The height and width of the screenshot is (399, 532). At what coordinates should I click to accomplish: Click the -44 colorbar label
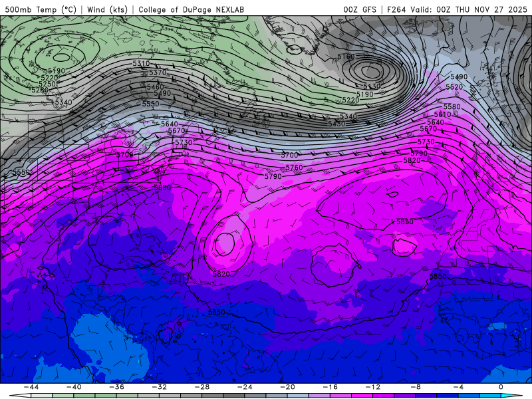tap(31, 387)
